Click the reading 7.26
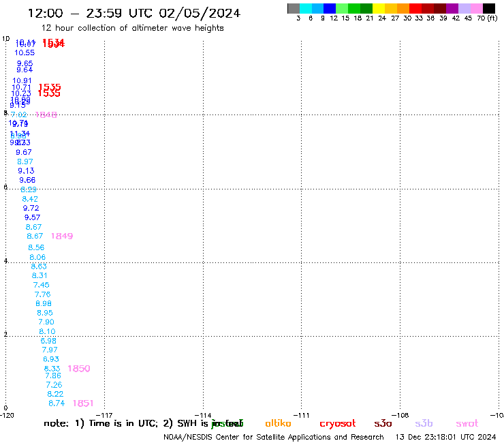Screen dimensions: 504x443 (54, 385)
